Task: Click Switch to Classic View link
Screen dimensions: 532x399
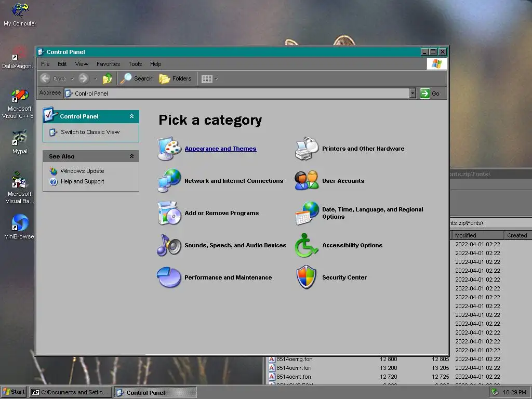Action: (x=90, y=132)
